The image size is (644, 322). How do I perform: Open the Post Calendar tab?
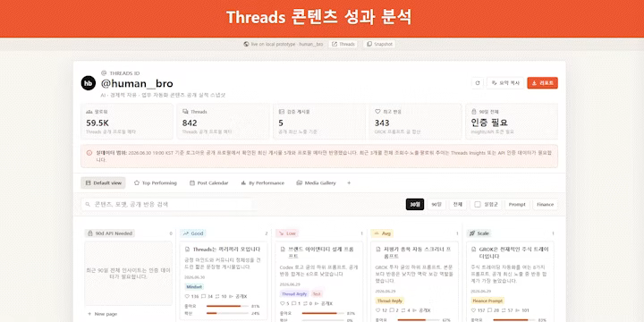tap(208, 182)
